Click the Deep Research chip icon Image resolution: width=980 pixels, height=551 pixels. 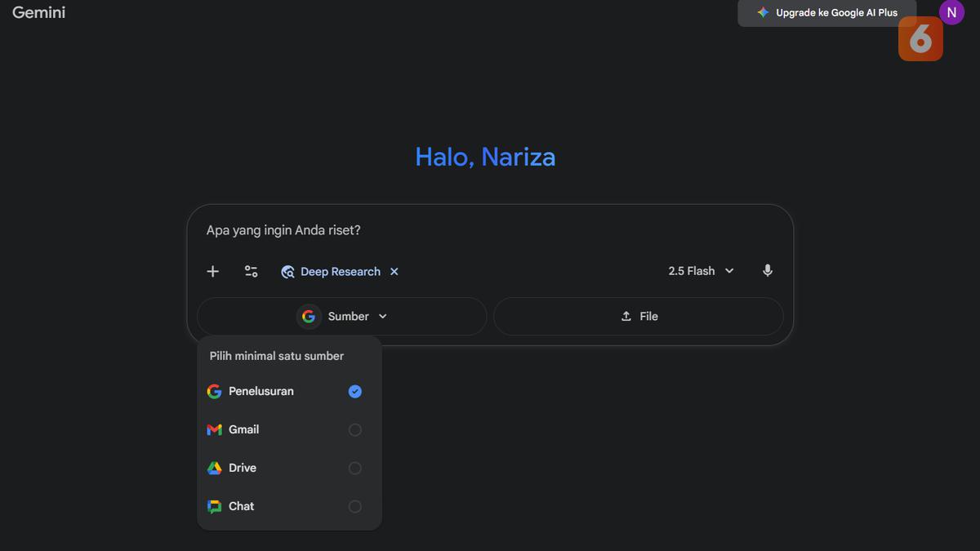[287, 272]
